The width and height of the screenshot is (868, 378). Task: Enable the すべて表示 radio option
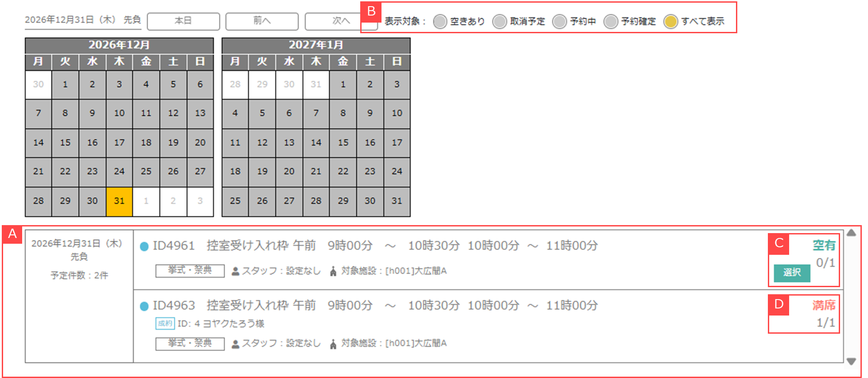click(x=670, y=21)
